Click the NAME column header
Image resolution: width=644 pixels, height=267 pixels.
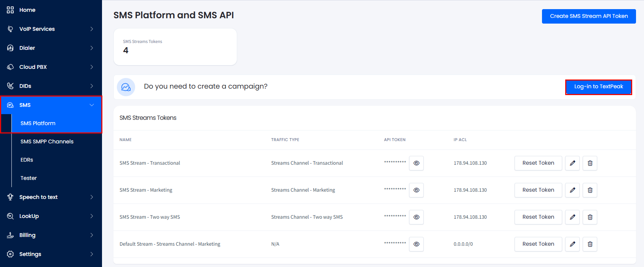(x=126, y=140)
